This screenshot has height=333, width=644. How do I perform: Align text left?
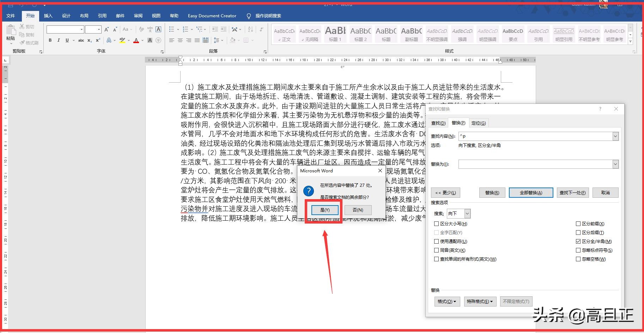pos(172,40)
